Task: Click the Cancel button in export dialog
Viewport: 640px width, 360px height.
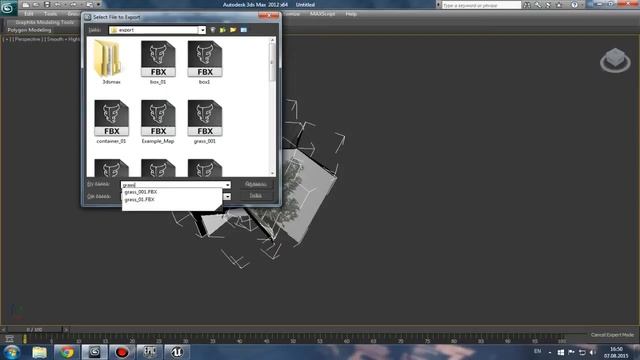Action: point(256,196)
